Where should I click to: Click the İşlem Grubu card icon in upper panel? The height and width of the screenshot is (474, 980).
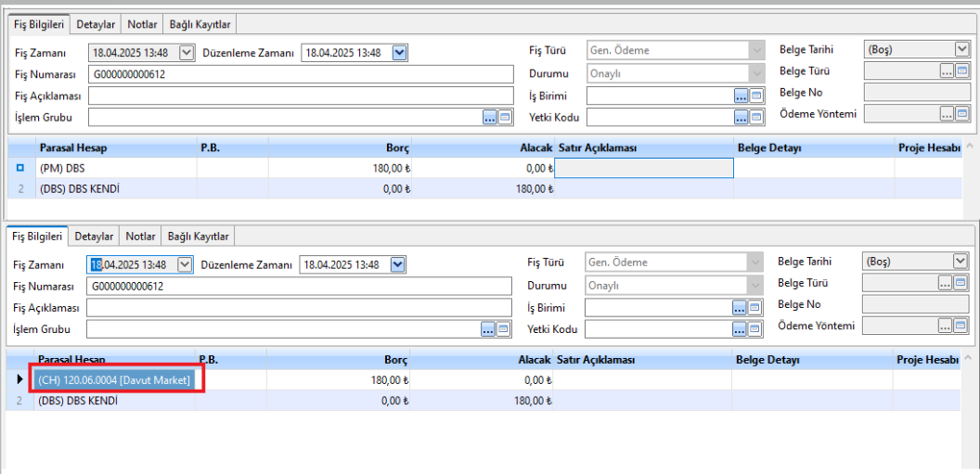(x=506, y=117)
